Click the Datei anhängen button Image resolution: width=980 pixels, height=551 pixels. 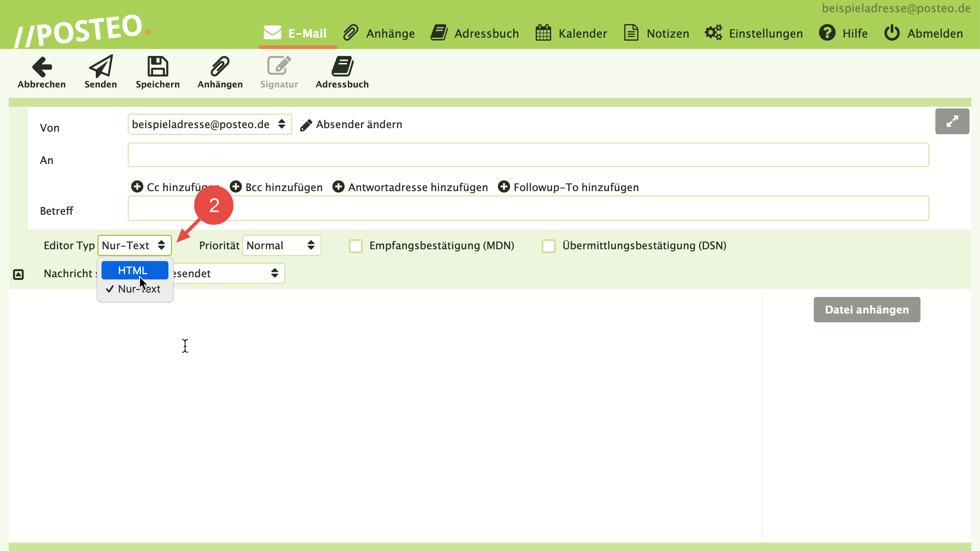coord(866,310)
